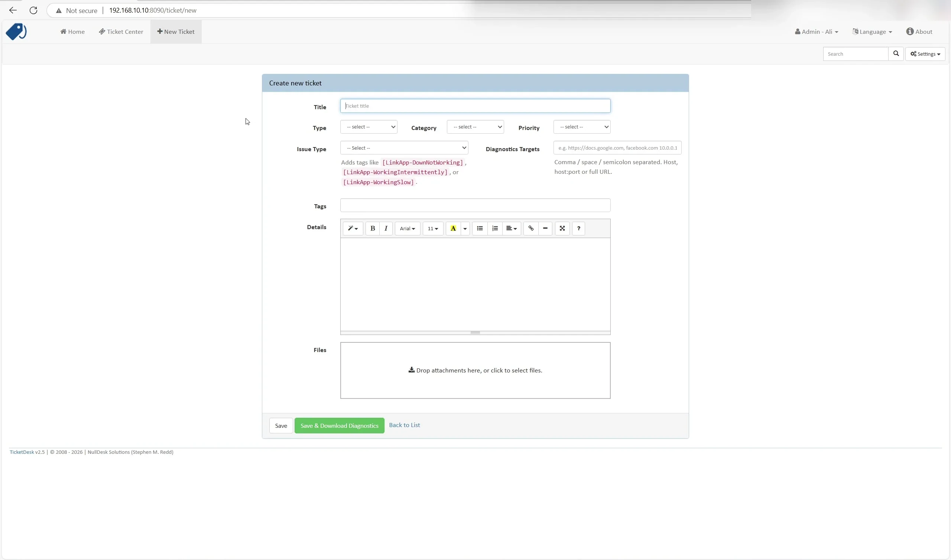Click the Diagnostics Targets input field

tap(617, 148)
